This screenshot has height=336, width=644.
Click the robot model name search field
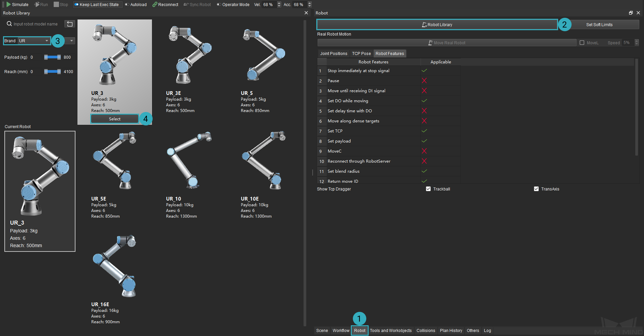click(x=36, y=24)
